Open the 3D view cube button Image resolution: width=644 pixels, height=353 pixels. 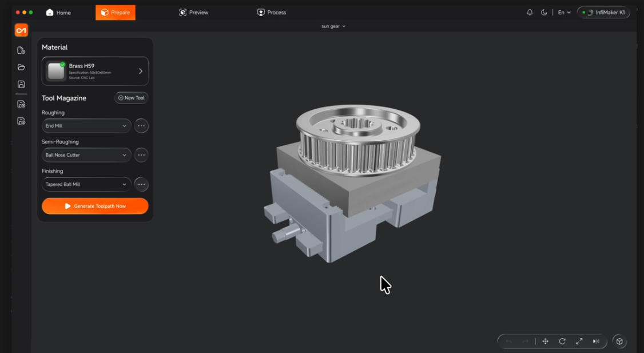pos(619,342)
